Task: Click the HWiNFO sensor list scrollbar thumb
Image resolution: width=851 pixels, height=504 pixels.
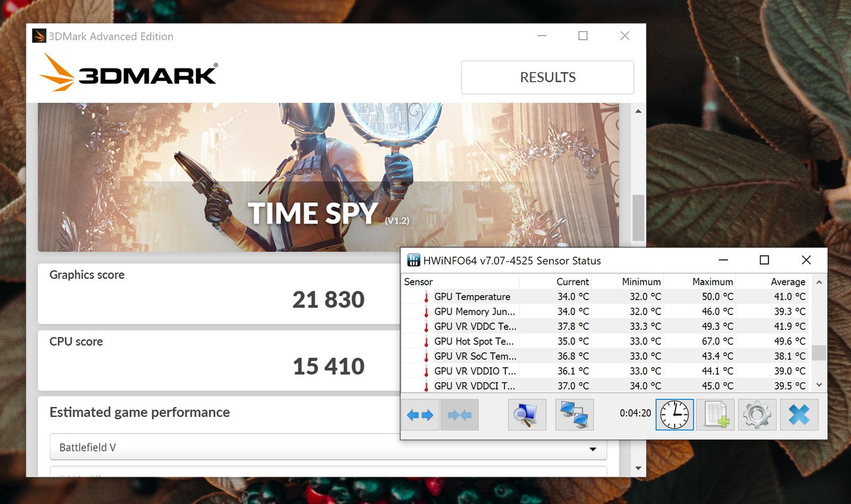Action: tap(819, 352)
